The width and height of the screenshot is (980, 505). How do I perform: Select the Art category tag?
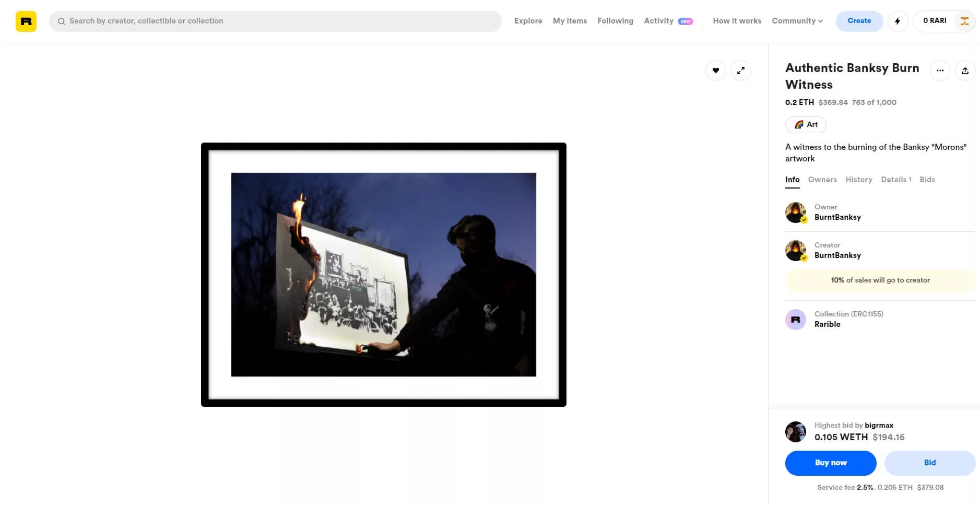(806, 125)
